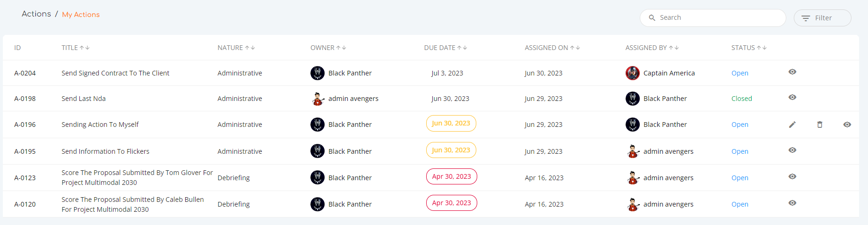
Task: Click the magnifier icon in search box
Action: (652, 18)
